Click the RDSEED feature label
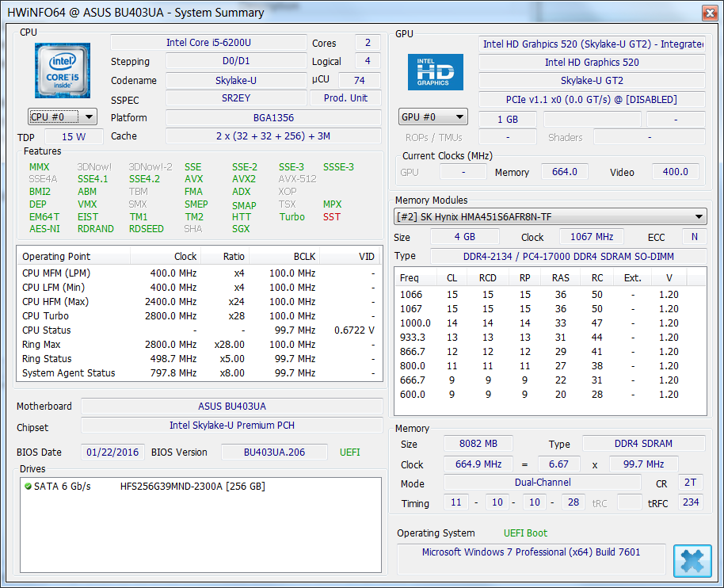Screen dimensions: 724x588 147,229
